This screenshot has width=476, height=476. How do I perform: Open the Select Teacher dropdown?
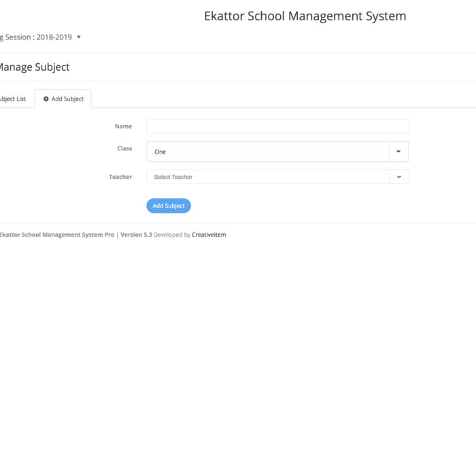point(268,177)
